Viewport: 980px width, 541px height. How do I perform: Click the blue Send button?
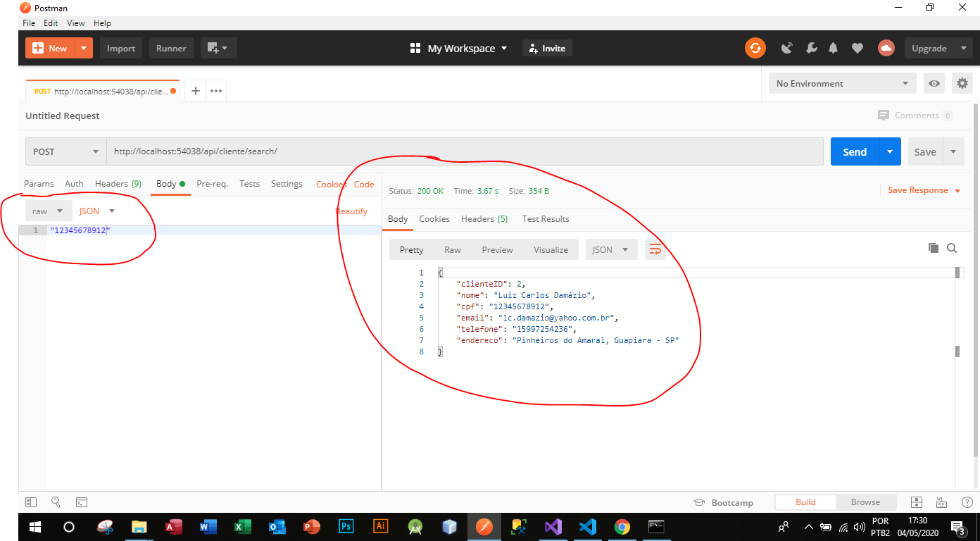855,151
